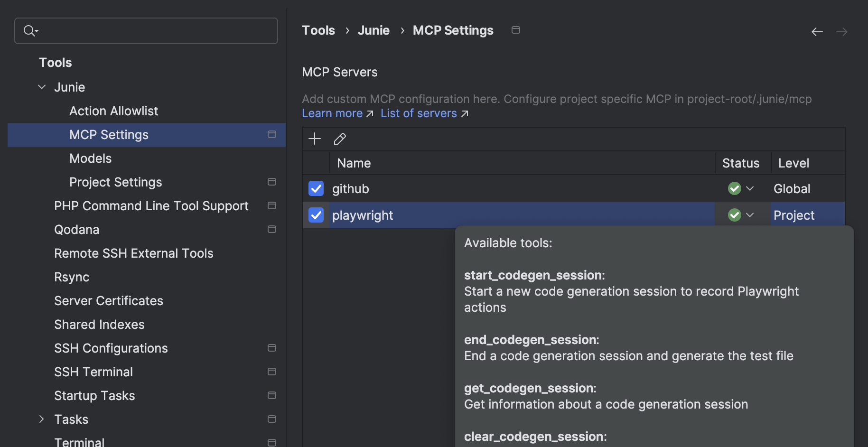Open the Learn more link

(332, 113)
